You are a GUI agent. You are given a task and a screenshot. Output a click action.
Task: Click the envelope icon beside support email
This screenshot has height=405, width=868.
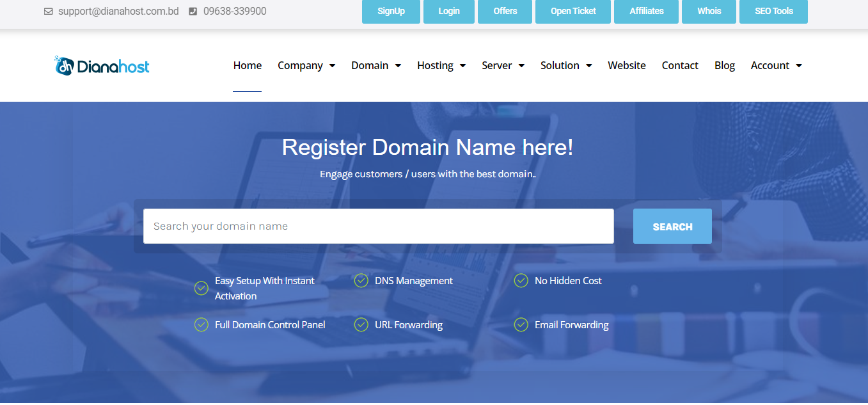48,12
